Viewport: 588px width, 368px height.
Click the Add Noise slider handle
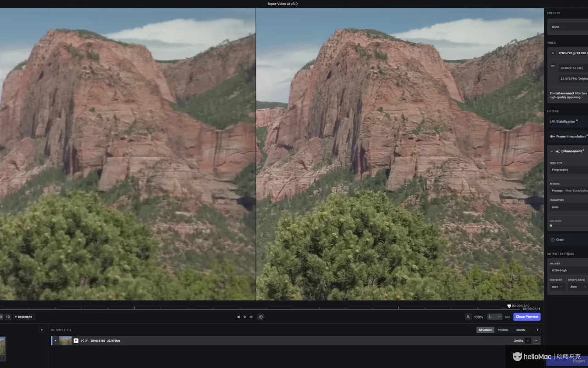point(551,226)
